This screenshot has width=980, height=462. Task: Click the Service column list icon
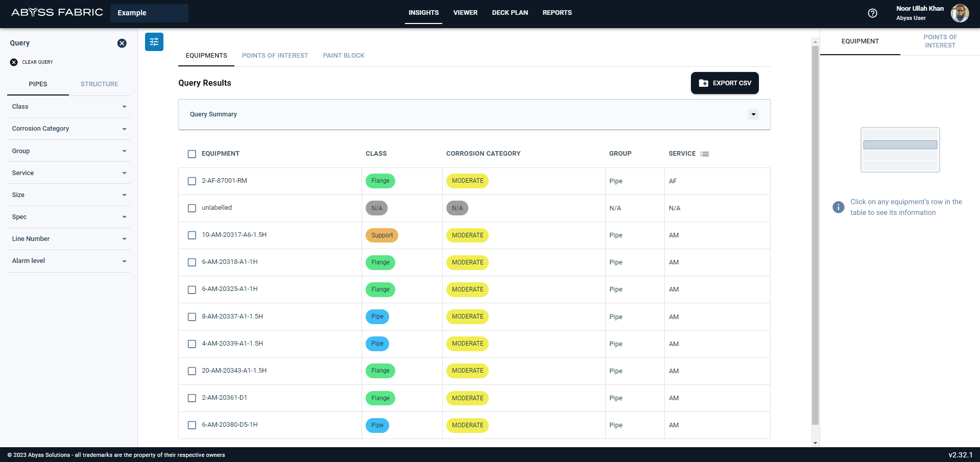(705, 154)
